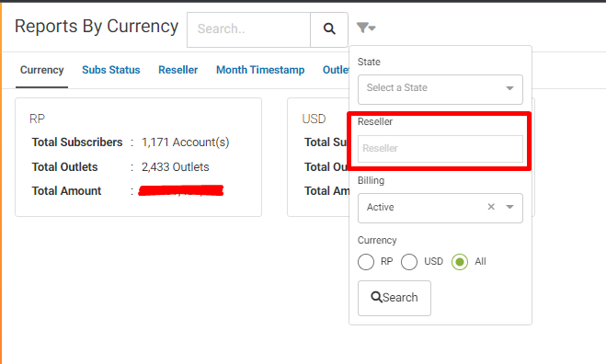
Task: Open the Billing dropdown arrow
Action: [x=509, y=207]
